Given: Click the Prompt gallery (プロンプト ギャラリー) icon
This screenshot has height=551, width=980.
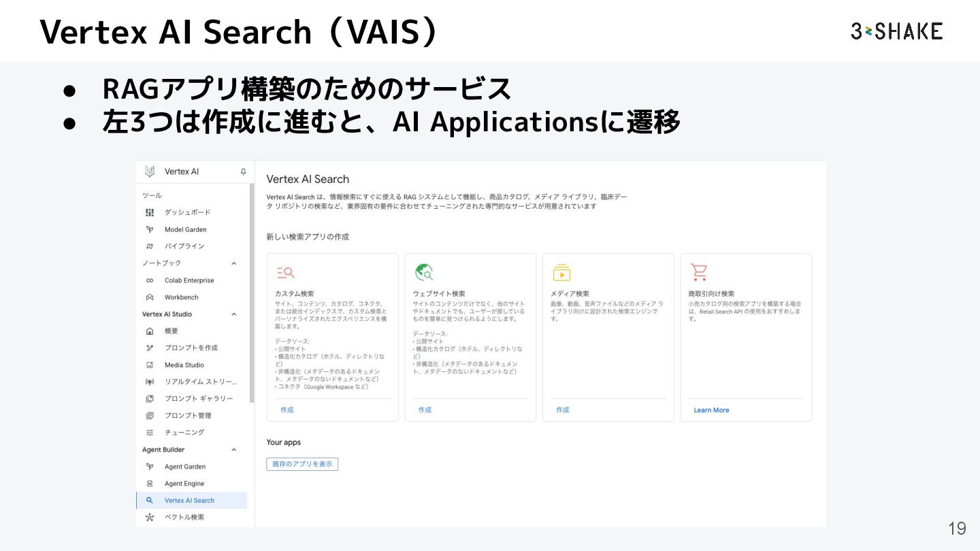Looking at the screenshot, I should point(150,399).
